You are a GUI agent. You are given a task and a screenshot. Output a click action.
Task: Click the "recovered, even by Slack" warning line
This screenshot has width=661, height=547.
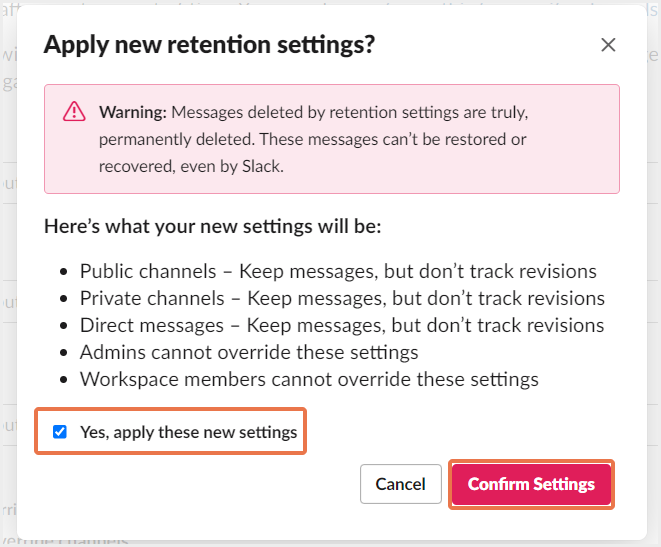191,166
